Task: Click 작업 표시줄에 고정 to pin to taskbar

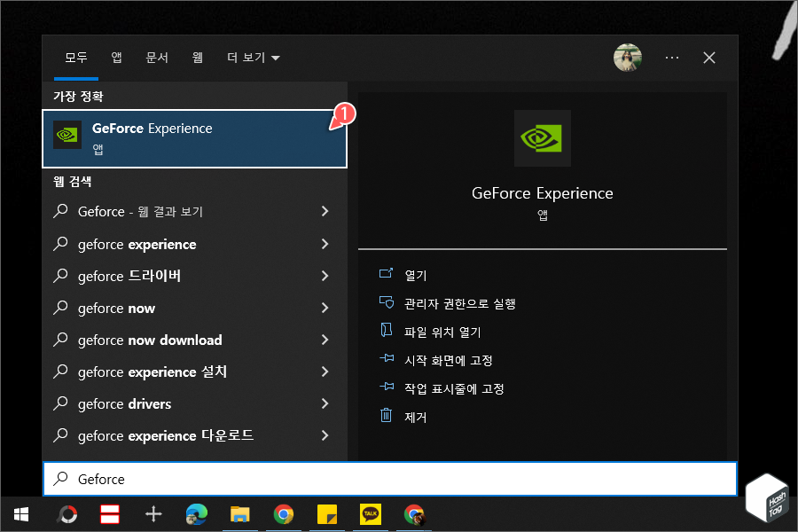Action: coord(455,388)
